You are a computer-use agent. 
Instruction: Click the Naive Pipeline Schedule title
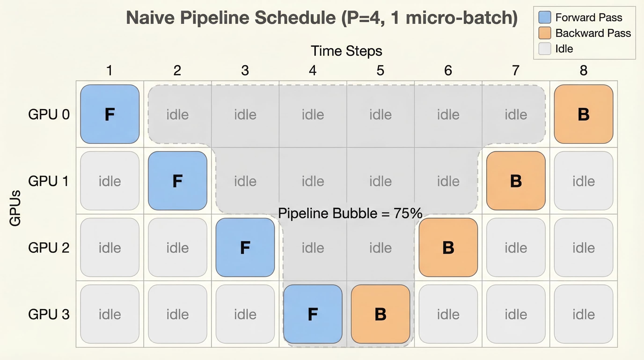[322, 18]
